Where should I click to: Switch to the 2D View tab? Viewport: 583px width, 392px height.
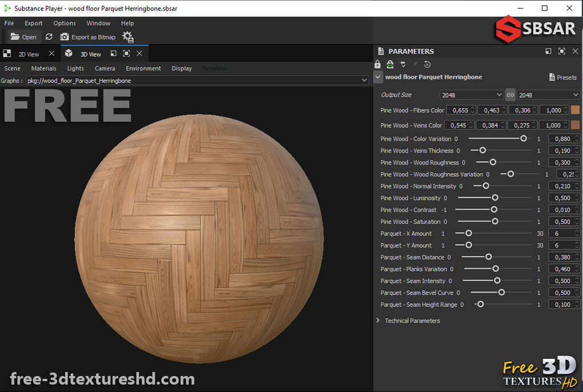tap(29, 53)
